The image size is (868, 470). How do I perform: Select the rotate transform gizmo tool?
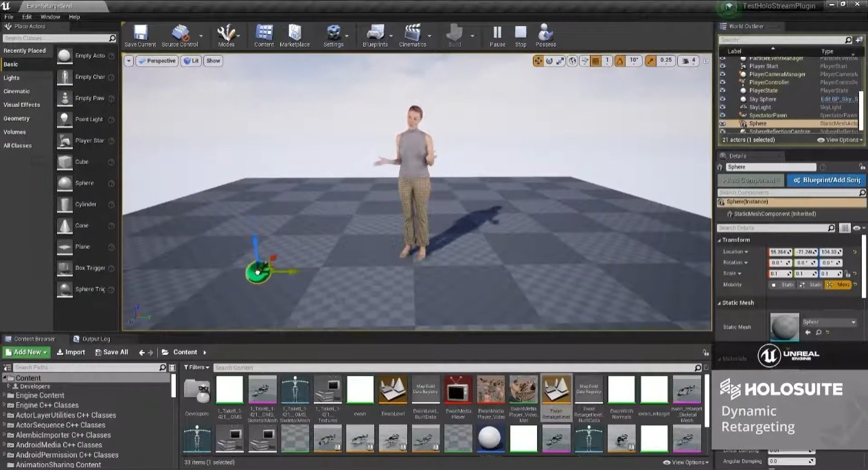[549, 61]
